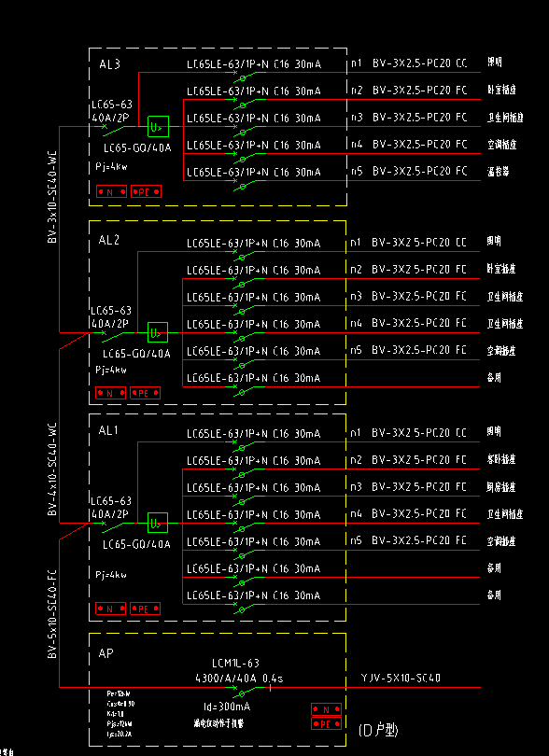Select the 照明 load label of panel AL3

(x=495, y=63)
